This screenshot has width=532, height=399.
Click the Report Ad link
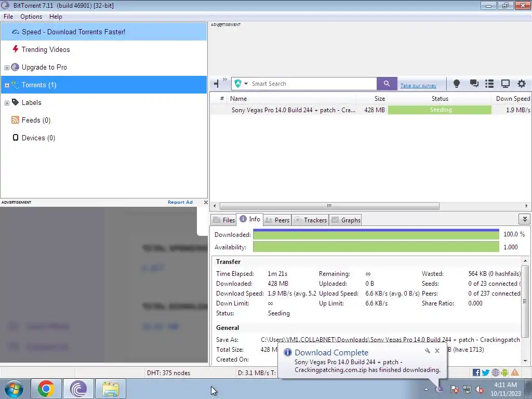180,202
